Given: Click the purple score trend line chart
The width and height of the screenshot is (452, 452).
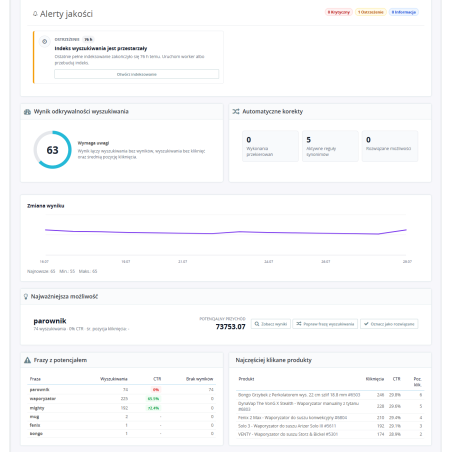Looking at the screenshot, I should pyautogui.click(x=226, y=231).
